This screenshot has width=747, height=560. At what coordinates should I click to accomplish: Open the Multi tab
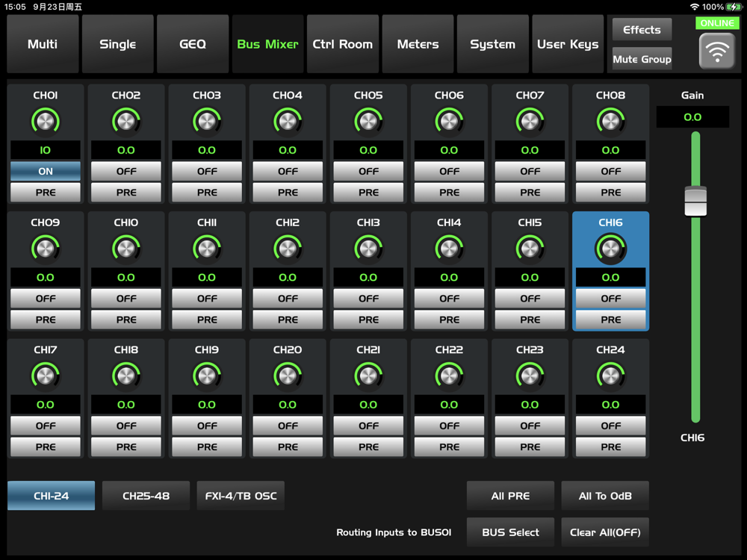click(43, 44)
